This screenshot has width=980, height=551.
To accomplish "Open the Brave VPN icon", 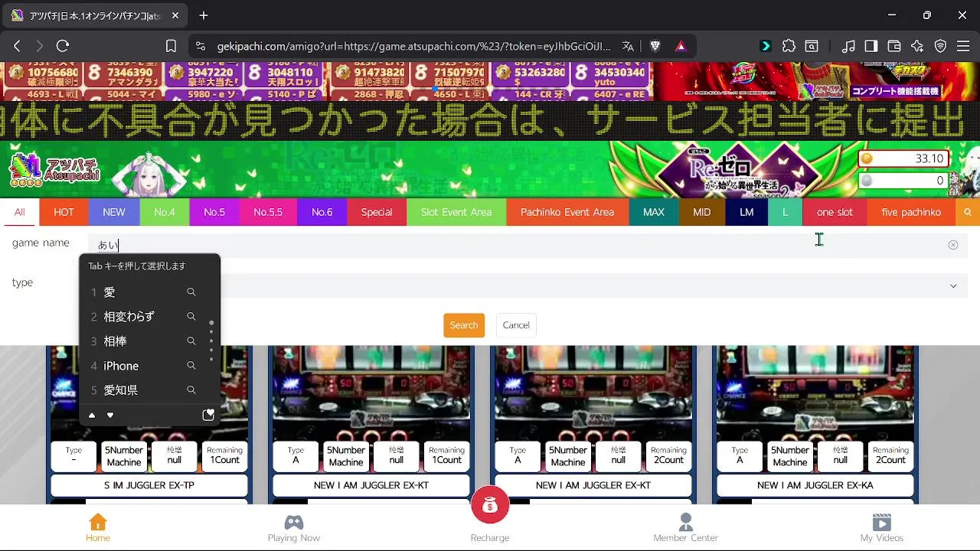I will click(940, 46).
